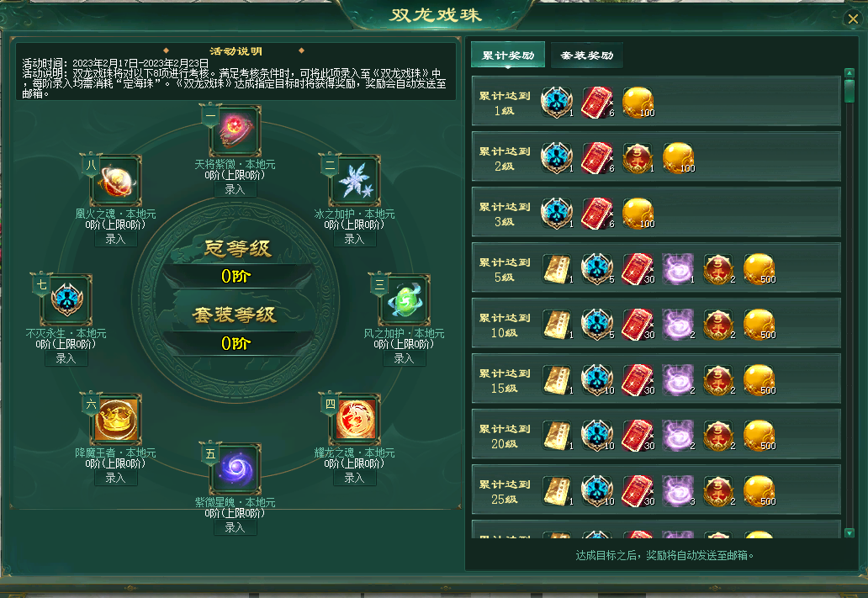Click the 不灭永生 blue shield icon
Viewport: 868px width, 598px height.
click(66, 300)
